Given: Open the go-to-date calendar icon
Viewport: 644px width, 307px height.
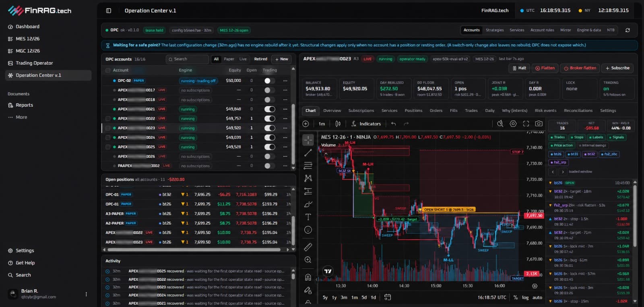Looking at the screenshot, I should pyautogui.click(x=388, y=297).
